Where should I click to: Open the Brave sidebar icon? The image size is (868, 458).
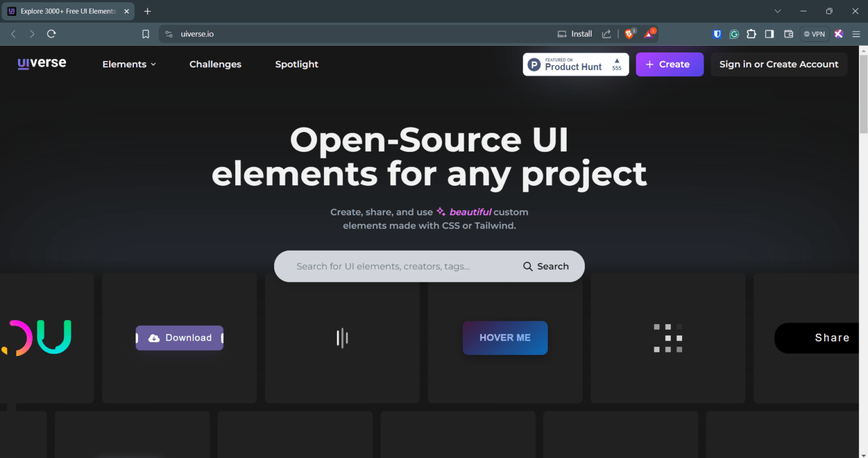point(769,34)
